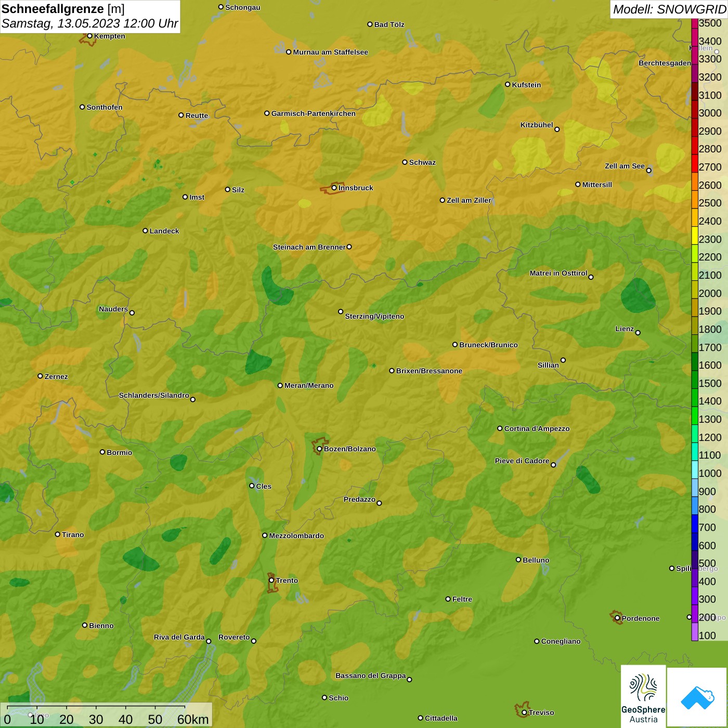This screenshot has height=728, width=728.
Task: Click the Pordenone city marker
Action: coord(617,618)
